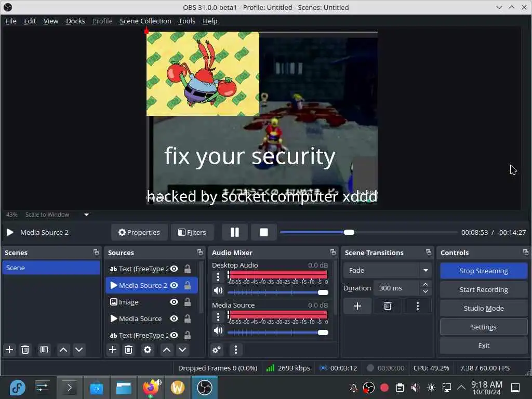The width and height of the screenshot is (532, 399).
Task: Seek the media playback progress slider
Action: pos(368,232)
